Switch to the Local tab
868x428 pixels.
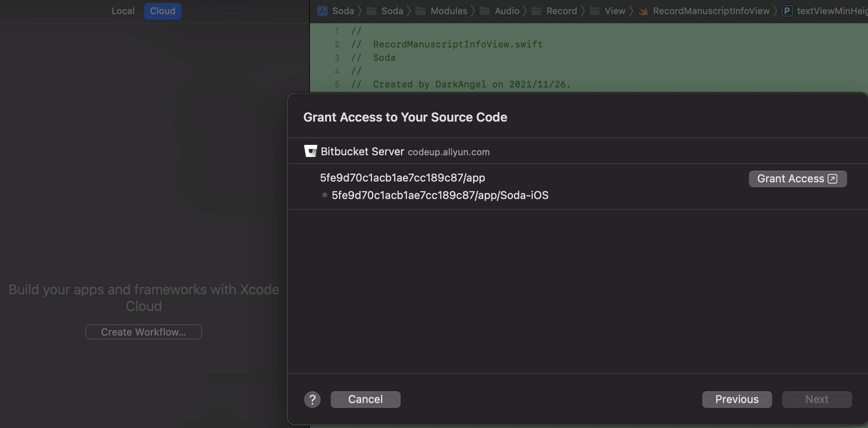(x=123, y=11)
